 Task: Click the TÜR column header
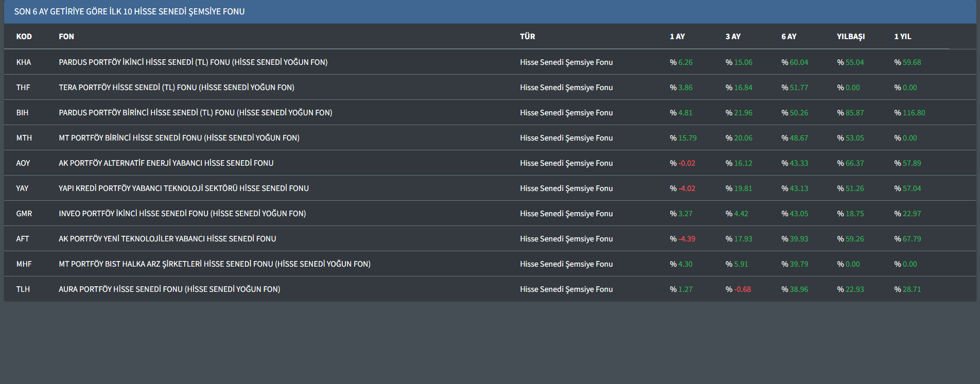pos(527,37)
